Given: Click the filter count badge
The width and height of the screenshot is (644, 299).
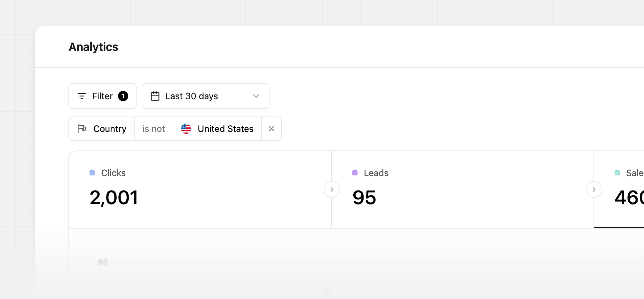Looking at the screenshot, I should [123, 96].
